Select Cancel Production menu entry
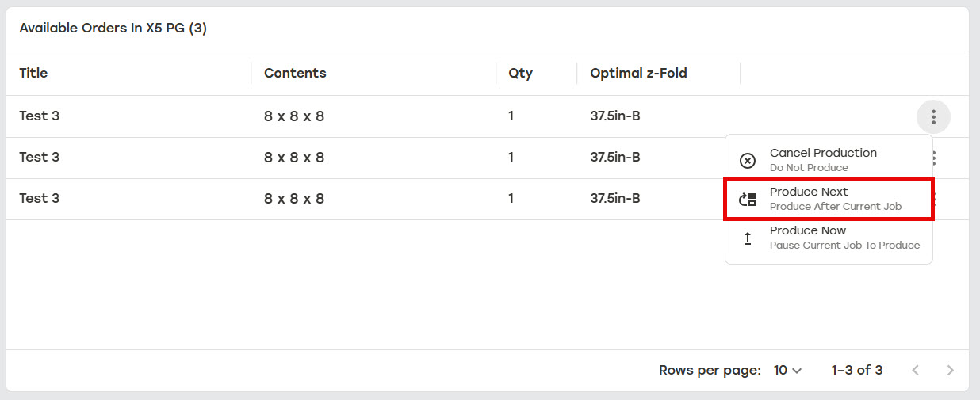Viewport: 980px width, 400px height. (829, 159)
